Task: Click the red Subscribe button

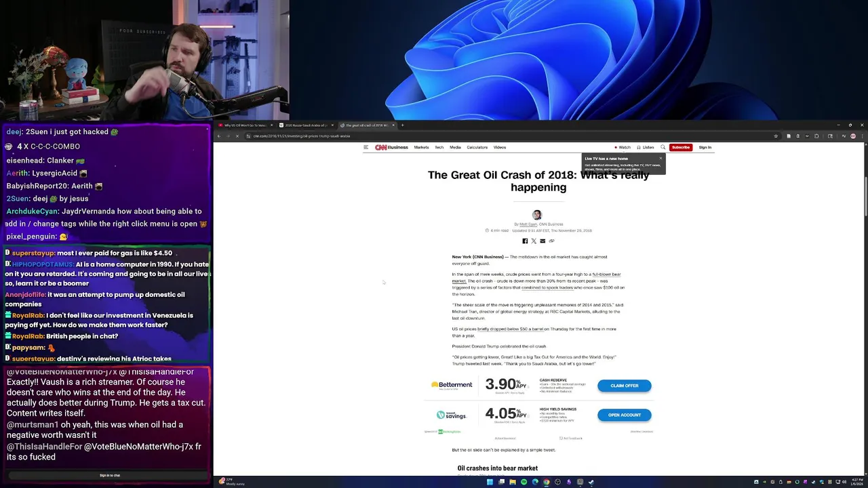Action: click(680, 147)
